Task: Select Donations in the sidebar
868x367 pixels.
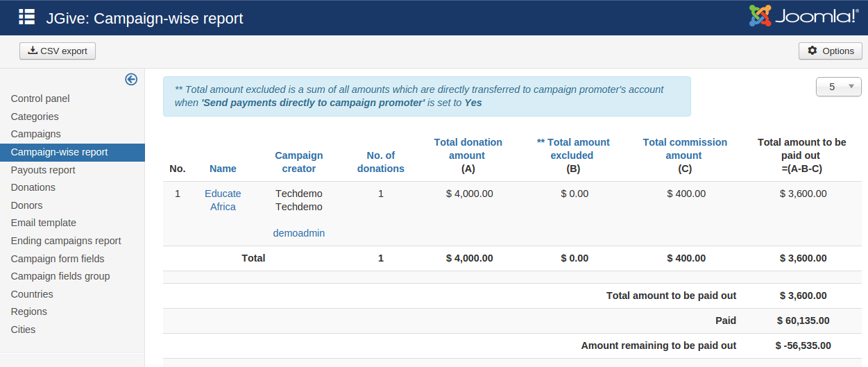Action: pyautogui.click(x=33, y=187)
